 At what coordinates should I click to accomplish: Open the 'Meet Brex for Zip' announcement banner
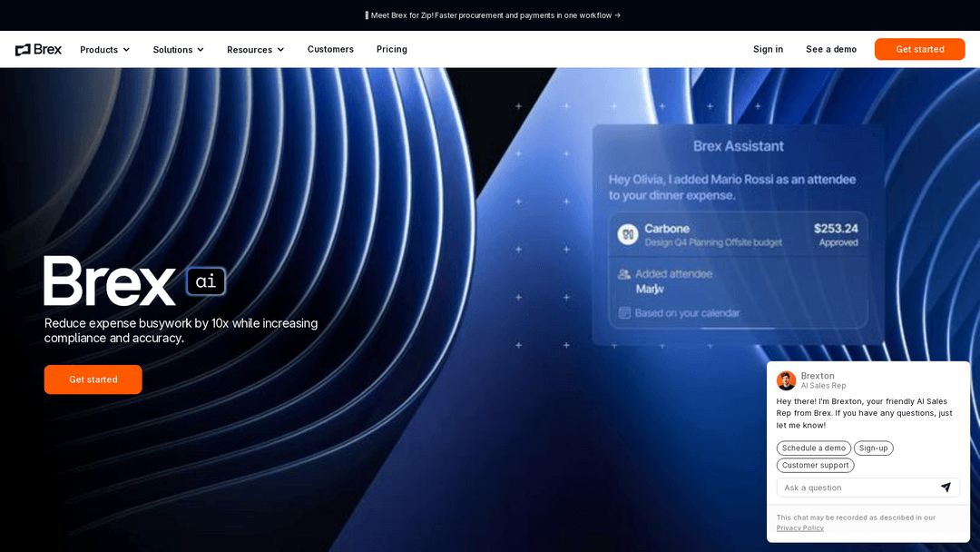point(493,15)
